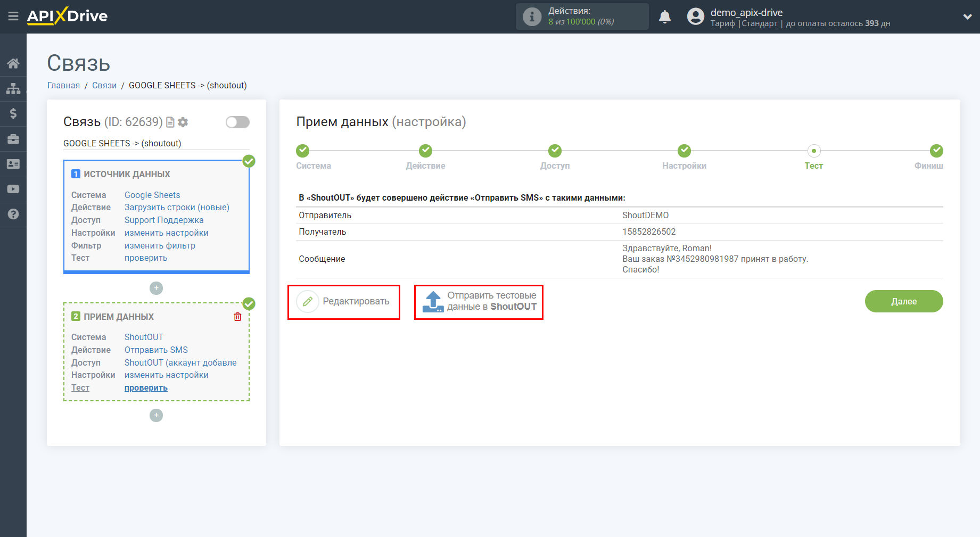Open the notifications bell
This screenshot has height=537, width=980.
tap(665, 17)
